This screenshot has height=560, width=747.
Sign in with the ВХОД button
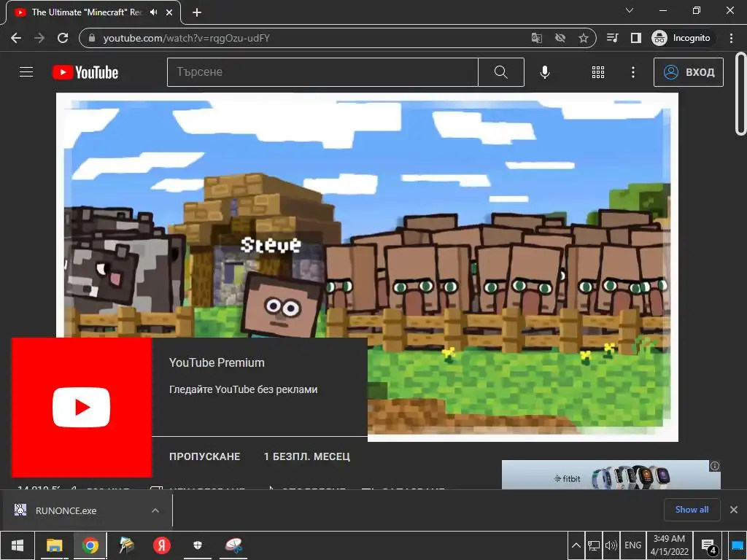(689, 72)
